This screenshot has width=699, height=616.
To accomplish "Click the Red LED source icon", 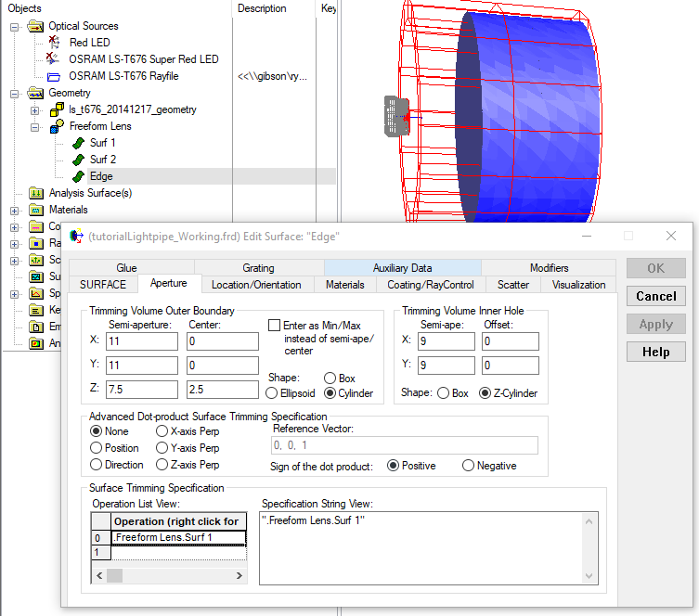I will 54,43.
